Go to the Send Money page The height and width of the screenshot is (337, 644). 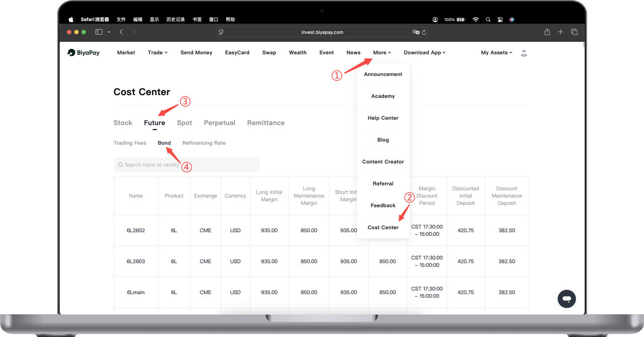pos(196,52)
